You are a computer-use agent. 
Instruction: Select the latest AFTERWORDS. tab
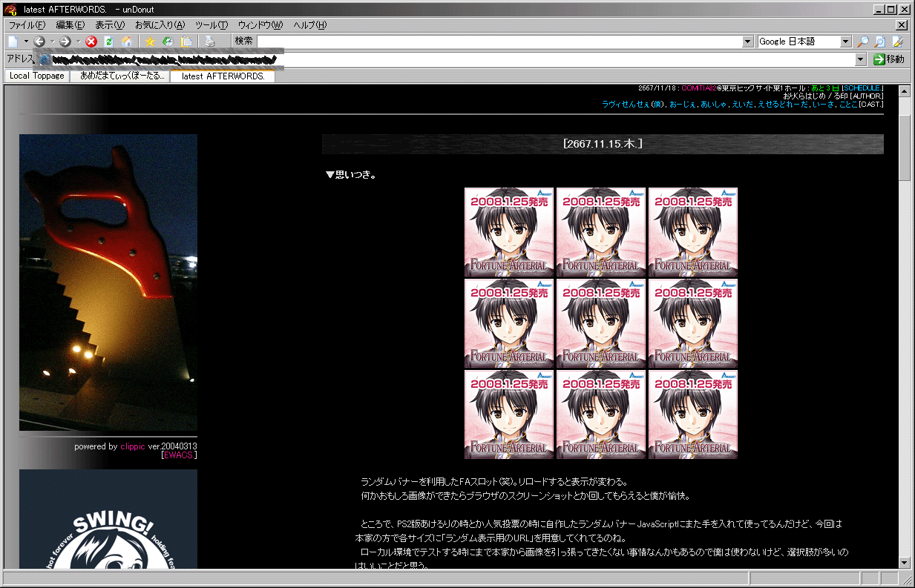click(223, 76)
